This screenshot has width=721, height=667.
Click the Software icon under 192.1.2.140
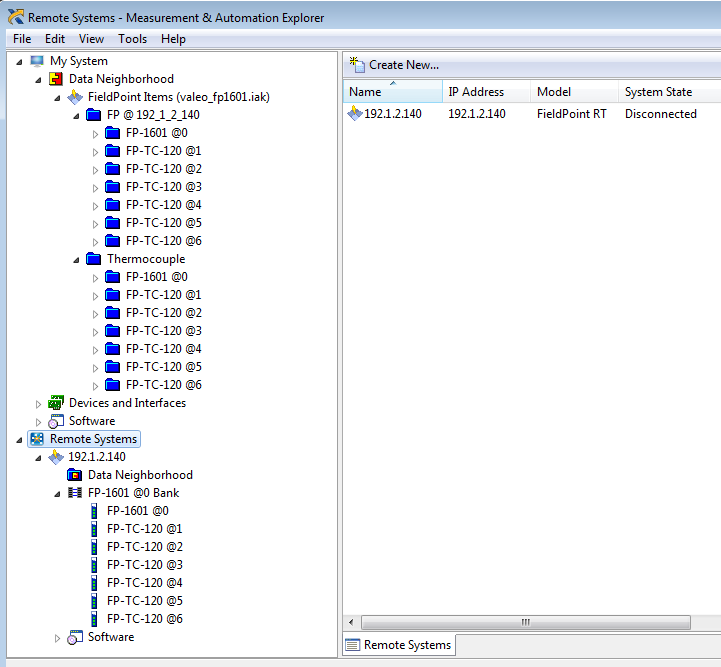coord(74,637)
